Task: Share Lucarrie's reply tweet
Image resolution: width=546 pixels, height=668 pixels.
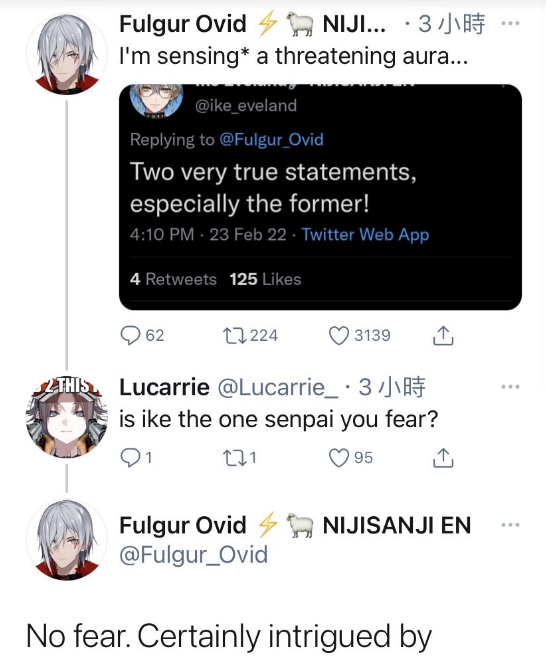Action: [x=443, y=458]
